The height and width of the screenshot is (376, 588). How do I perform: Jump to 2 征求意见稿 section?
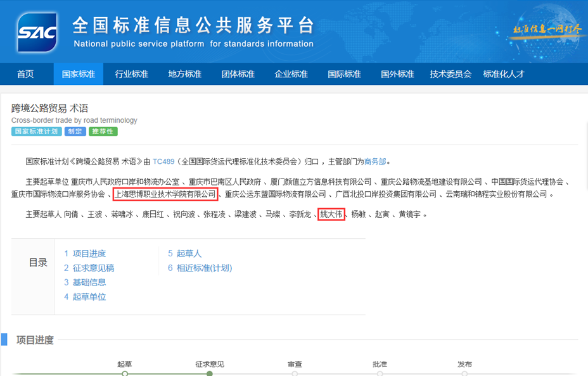89,268
